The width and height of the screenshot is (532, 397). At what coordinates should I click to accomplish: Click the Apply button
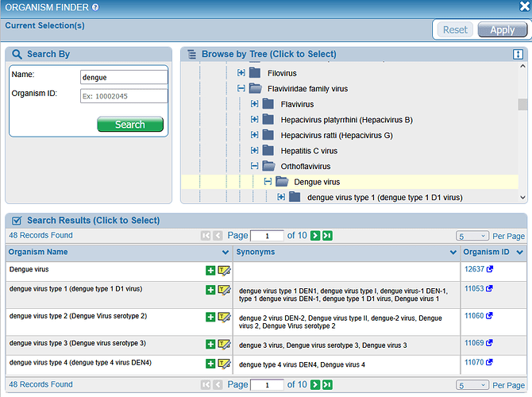click(502, 30)
